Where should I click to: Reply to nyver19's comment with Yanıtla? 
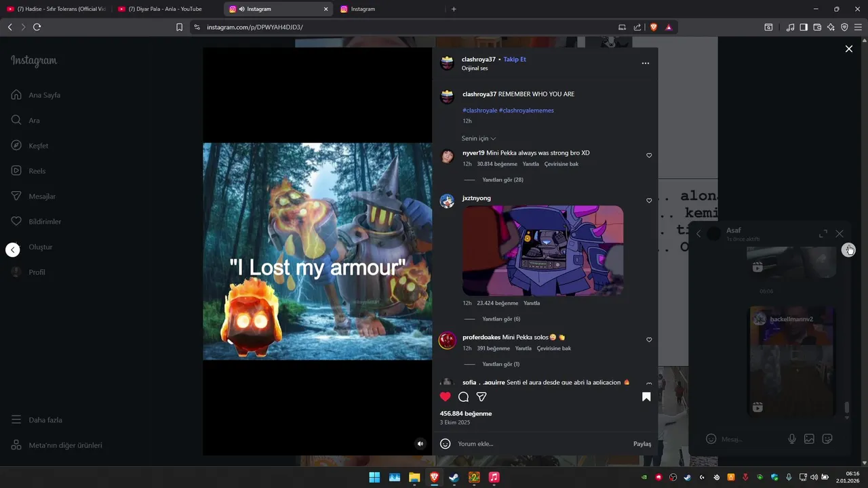(531, 164)
